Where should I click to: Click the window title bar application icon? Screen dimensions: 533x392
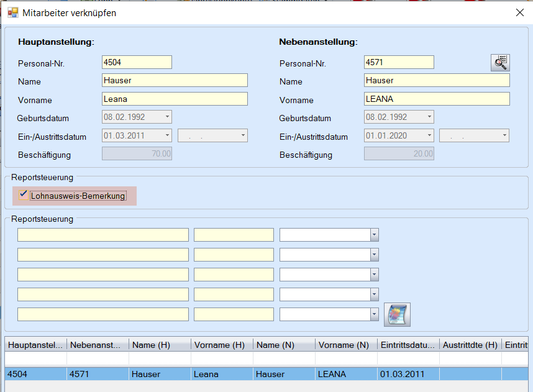pyautogui.click(x=12, y=12)
